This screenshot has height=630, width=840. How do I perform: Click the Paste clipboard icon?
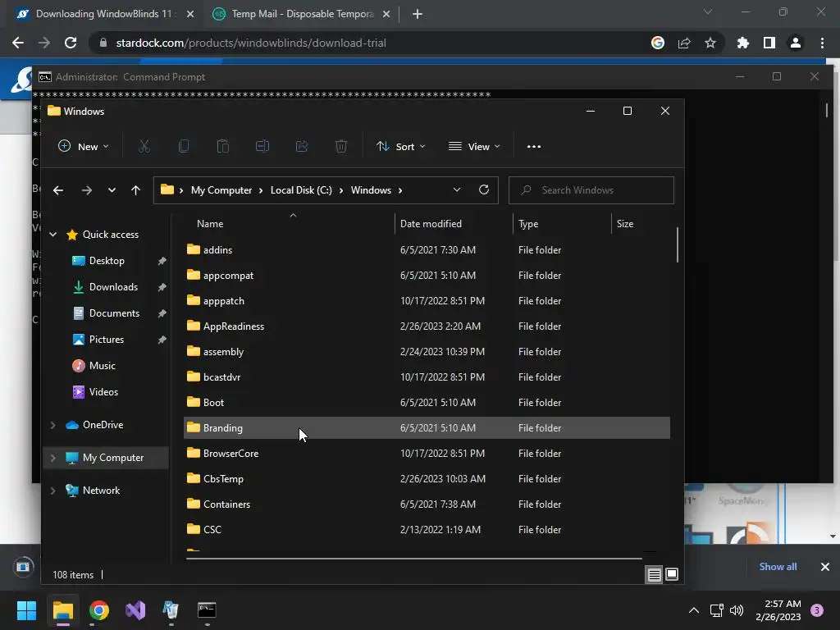click(223, 146)
